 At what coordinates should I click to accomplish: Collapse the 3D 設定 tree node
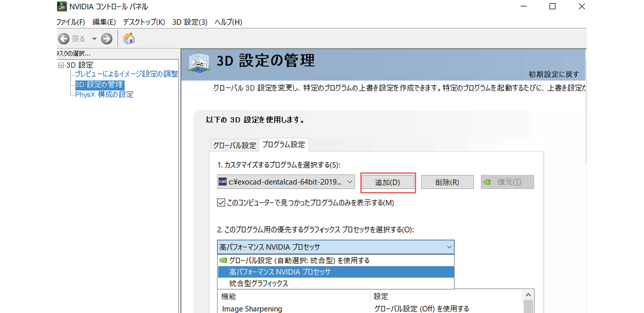coord(61,65)
